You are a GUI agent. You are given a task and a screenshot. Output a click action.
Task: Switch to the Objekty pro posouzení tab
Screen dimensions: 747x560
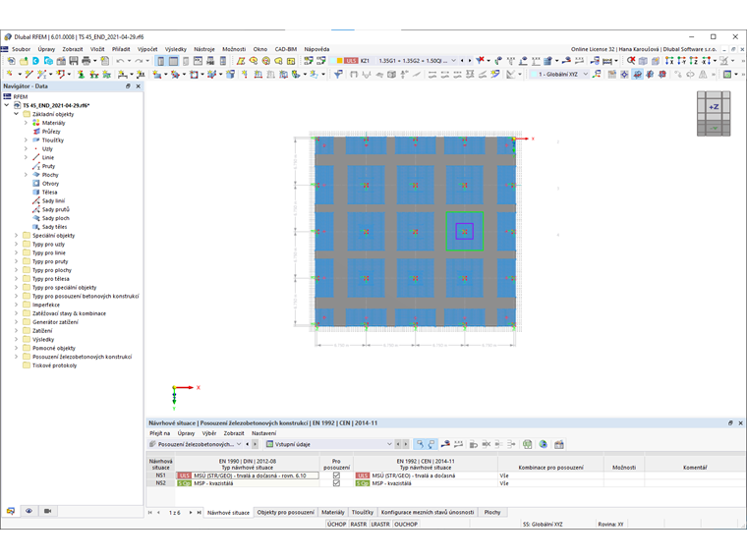285,513
